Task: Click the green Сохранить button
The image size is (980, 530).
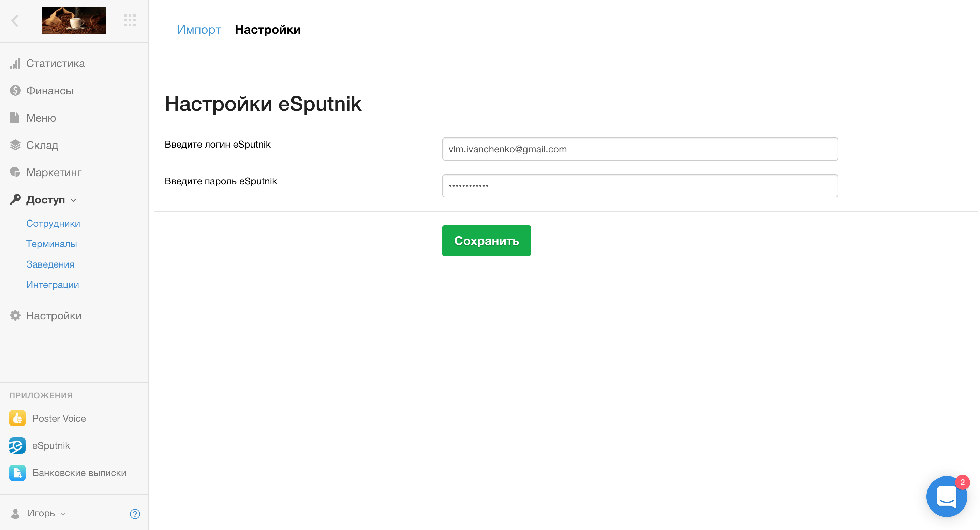Action: pyautogui.click(x=486, y=241)
